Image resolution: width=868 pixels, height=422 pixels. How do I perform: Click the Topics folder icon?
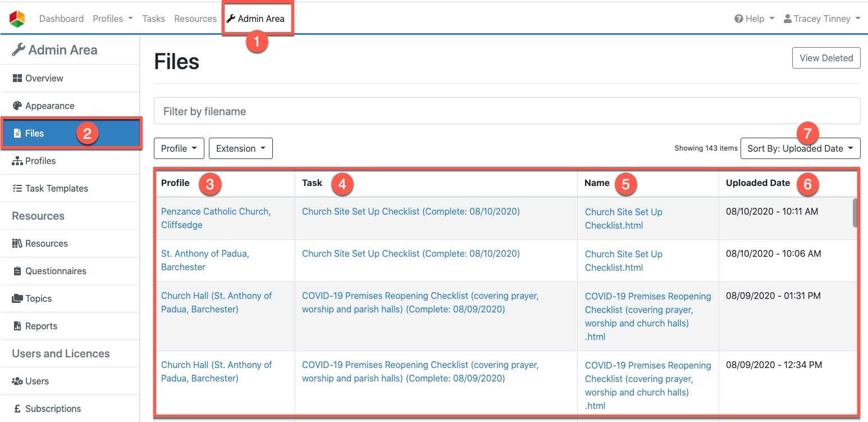tap(17, 298)
